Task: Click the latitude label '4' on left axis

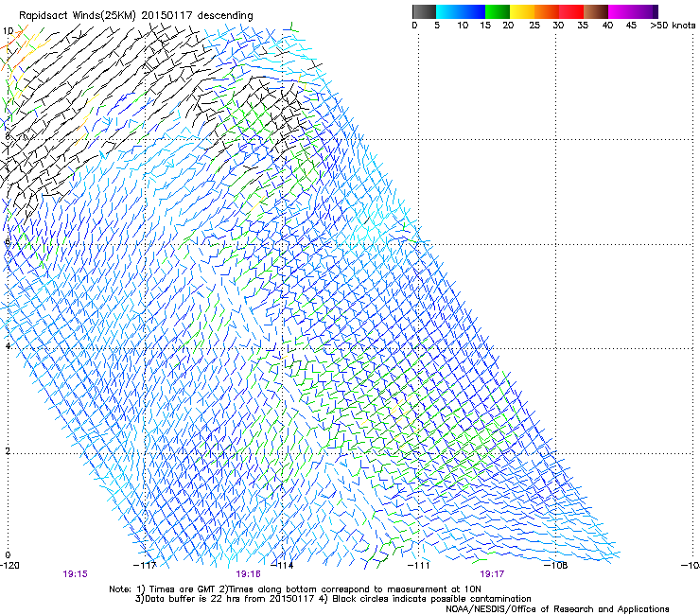Action: click(x=8, y=346)
